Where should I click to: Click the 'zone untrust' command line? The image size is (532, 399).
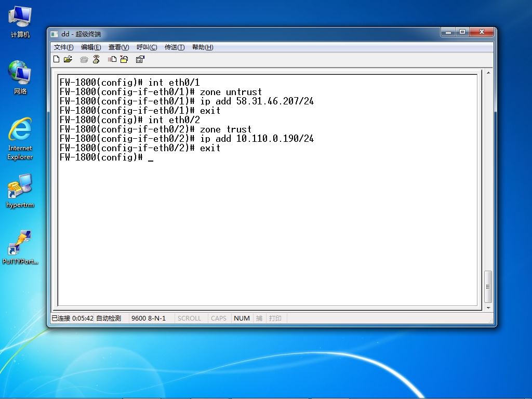click(161, 92)
